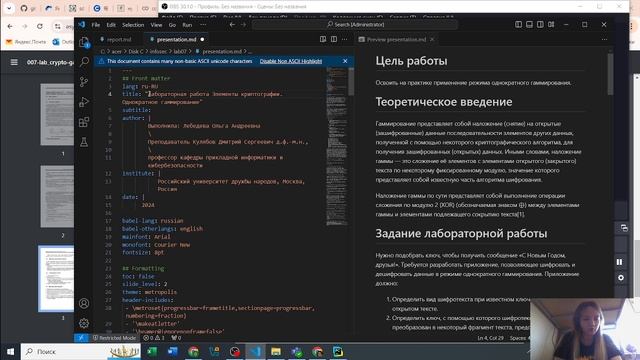Open the Edit menu
The image size is (640, 360).
[x=111, y=25]
